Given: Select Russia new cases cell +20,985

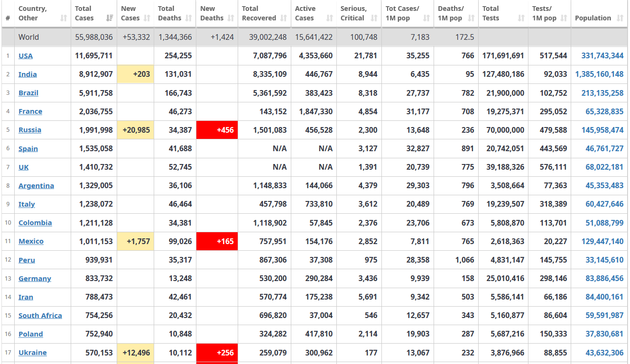Looking at the screenshot, I should (x=136, y=130).
